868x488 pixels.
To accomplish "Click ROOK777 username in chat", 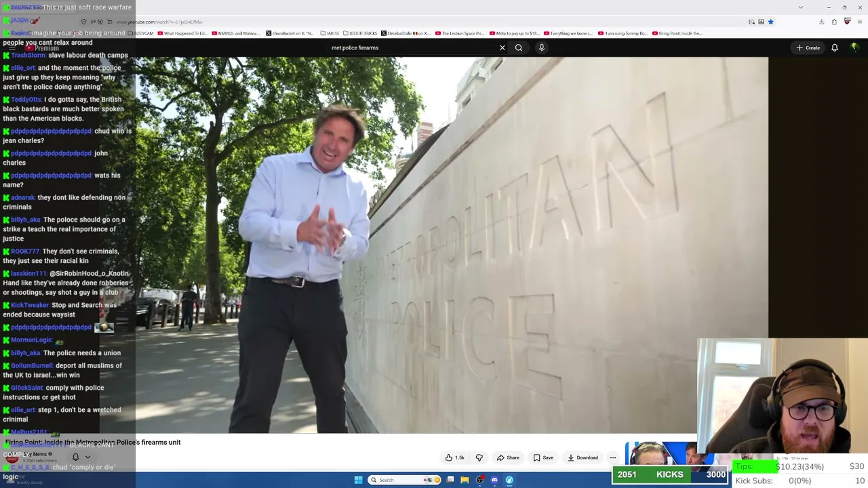I will click(x=25, y=251).
